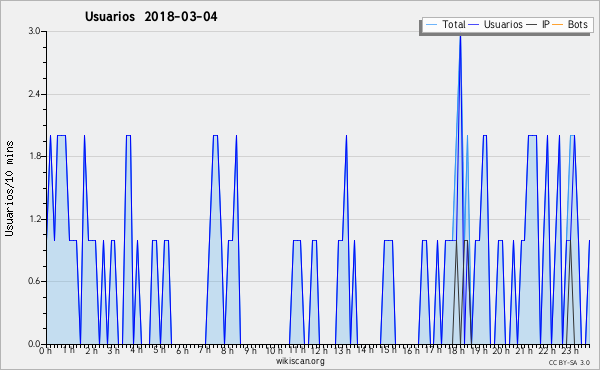Click the light blue Total legend line
The height and width of the screenshot is (370, 600).
431,25
